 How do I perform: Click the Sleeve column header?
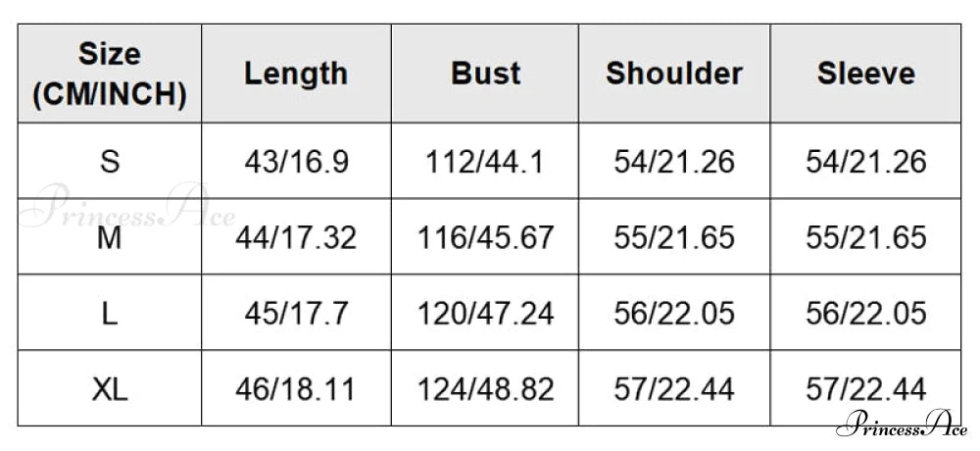pos(866,74)
